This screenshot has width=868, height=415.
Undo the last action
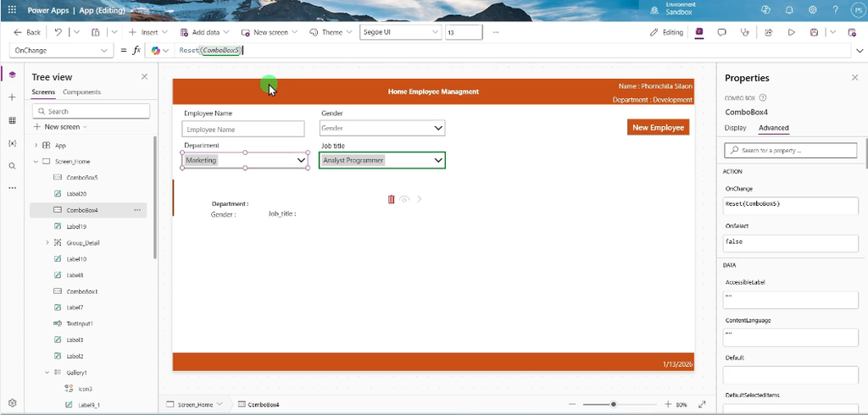coord(58,33)
